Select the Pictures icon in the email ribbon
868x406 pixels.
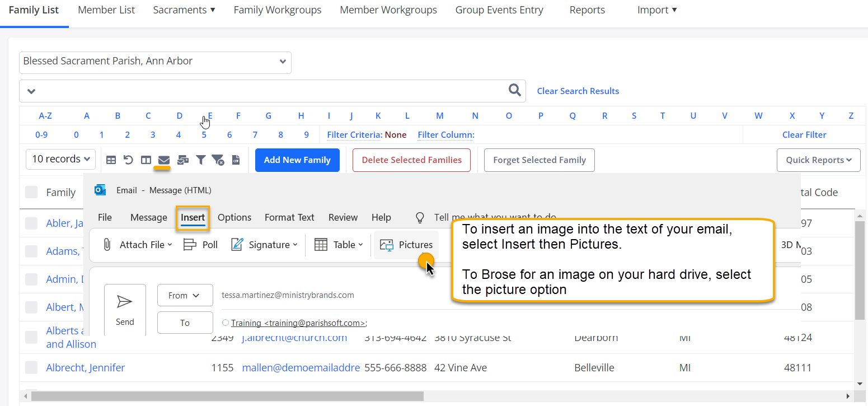point(406,244)
